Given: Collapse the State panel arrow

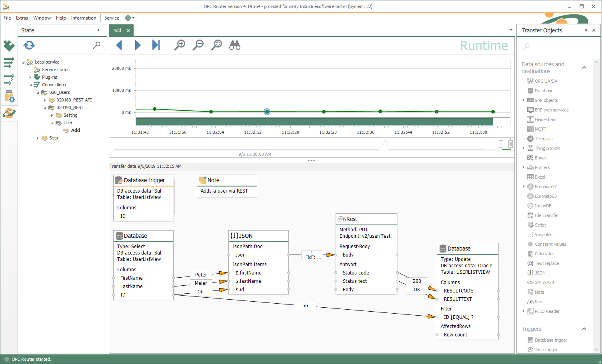Looking at the screenshot, I should [x=98, y=30].
